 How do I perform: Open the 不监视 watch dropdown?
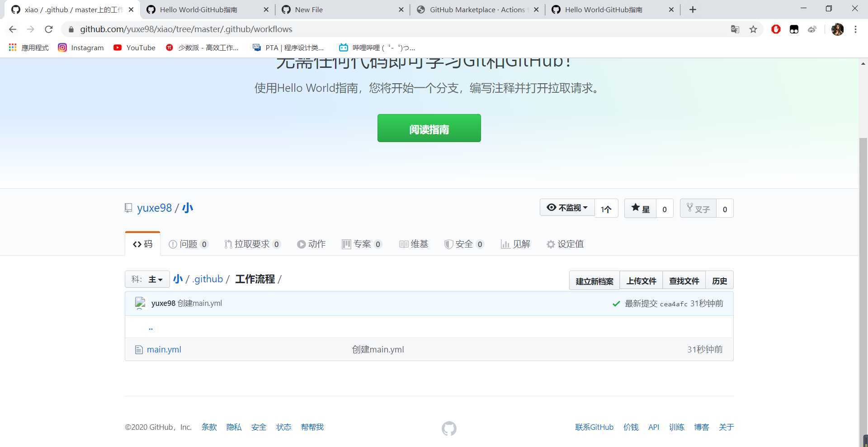[567, 208]
